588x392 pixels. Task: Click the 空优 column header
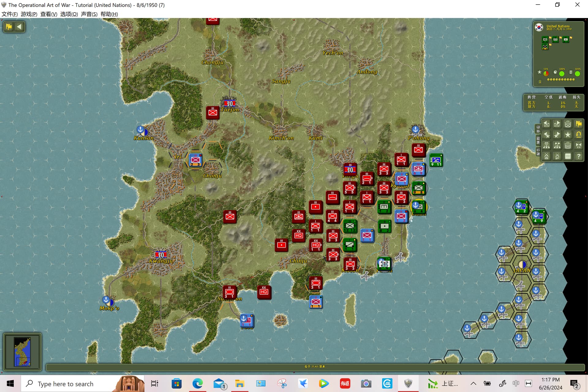pos(548,97)
